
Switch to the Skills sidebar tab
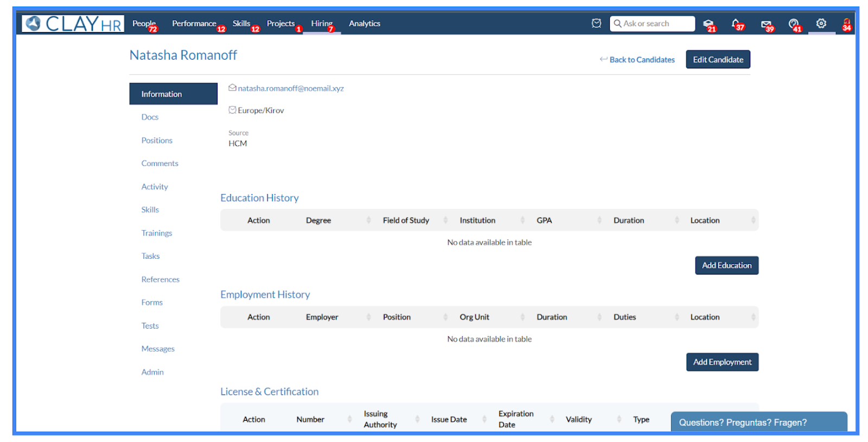click(150, 210)
